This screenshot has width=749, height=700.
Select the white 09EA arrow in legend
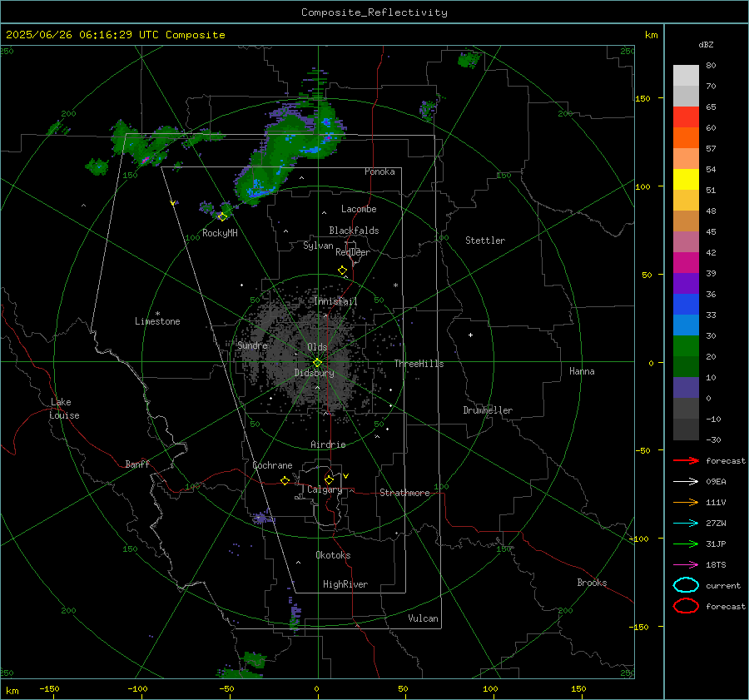tap(686, 482)
